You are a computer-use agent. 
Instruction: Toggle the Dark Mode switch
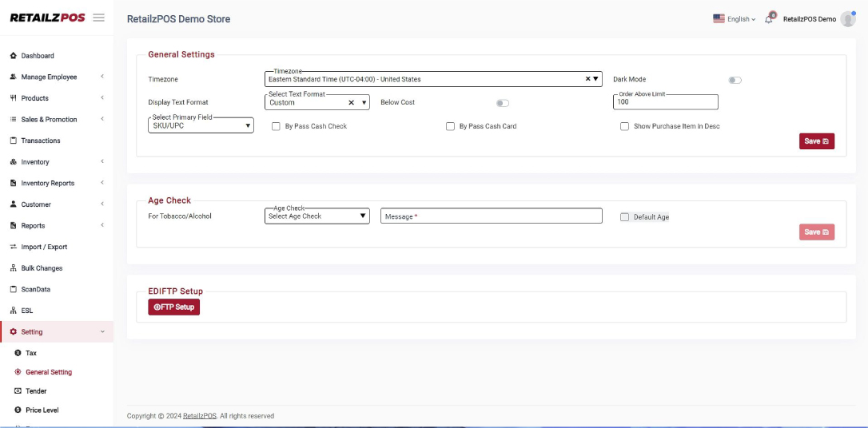(735, 80)
